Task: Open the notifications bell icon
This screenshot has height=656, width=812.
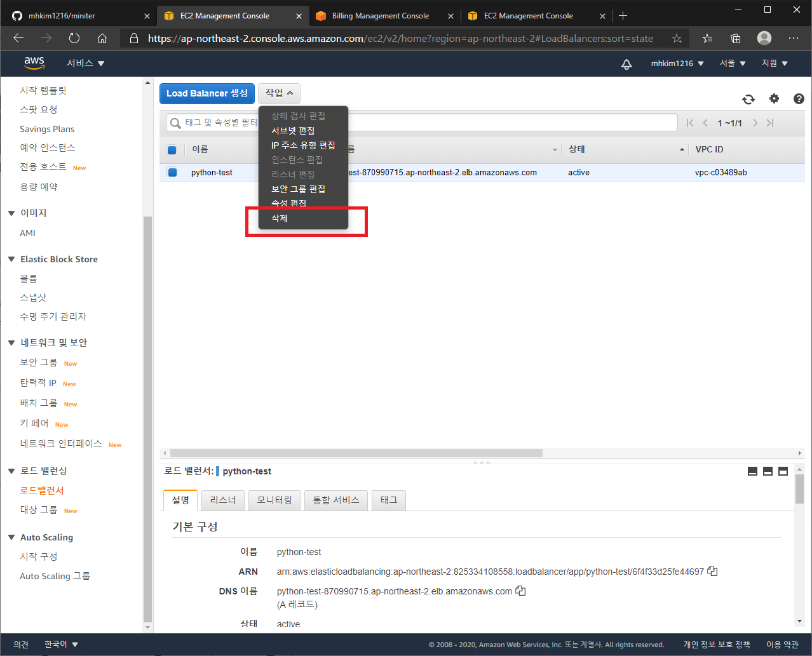Action: [626, 64]
